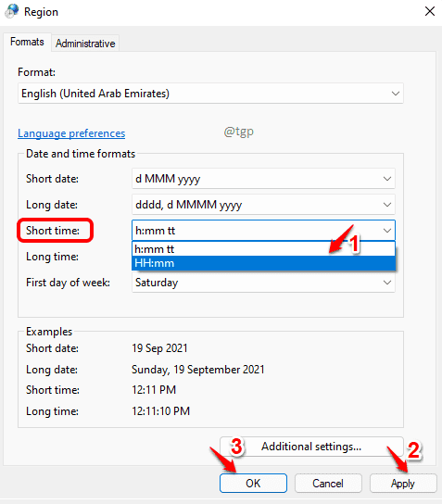
Task: Click the Region globe icon in title bar
Action: tap(12, 11)
